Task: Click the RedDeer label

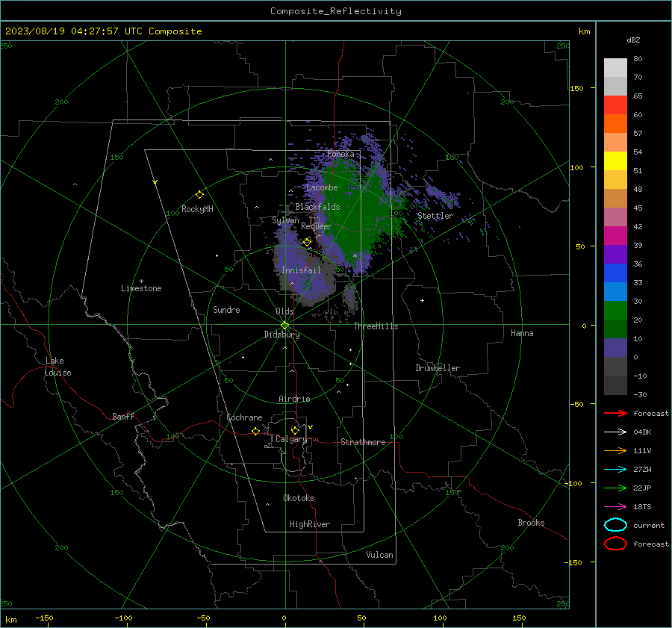Action: tap(317, 226)
